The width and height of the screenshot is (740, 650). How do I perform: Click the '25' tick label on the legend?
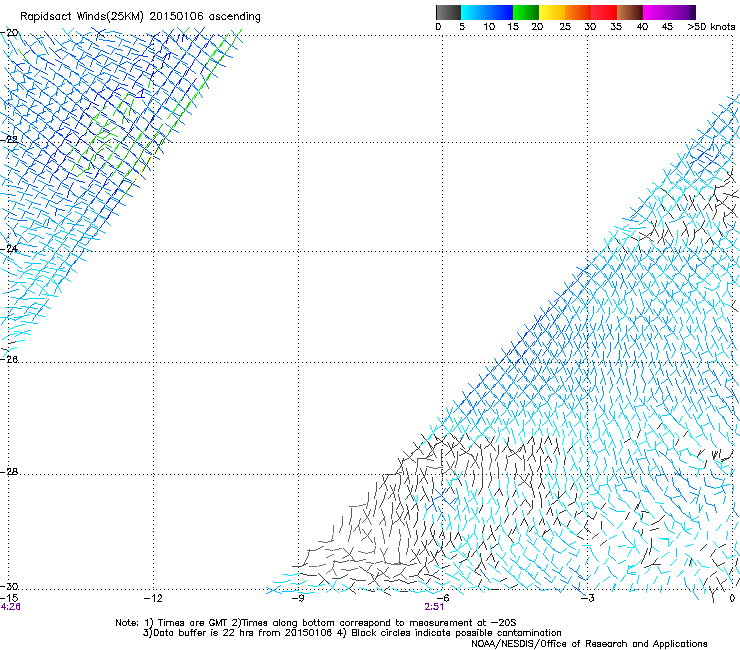click(565, 27)
